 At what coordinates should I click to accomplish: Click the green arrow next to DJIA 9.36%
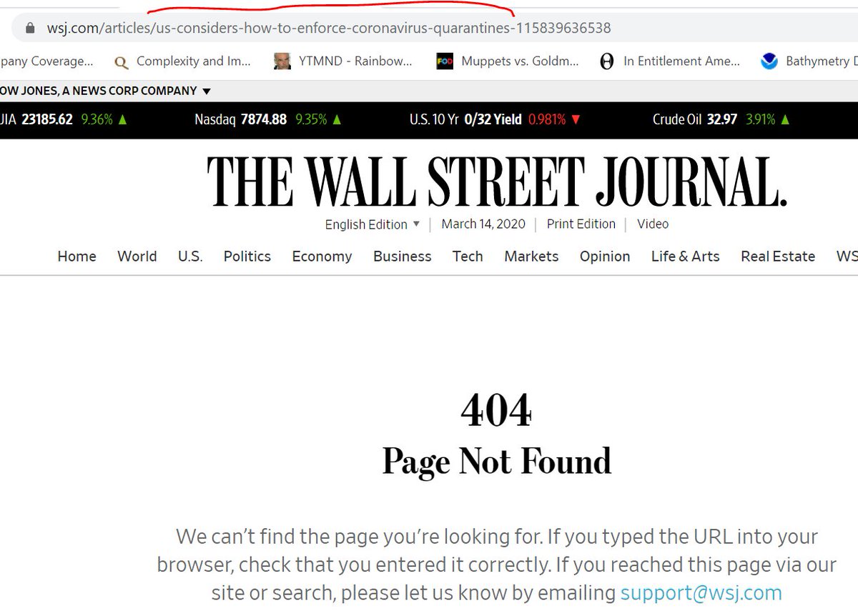pos(122,119)
